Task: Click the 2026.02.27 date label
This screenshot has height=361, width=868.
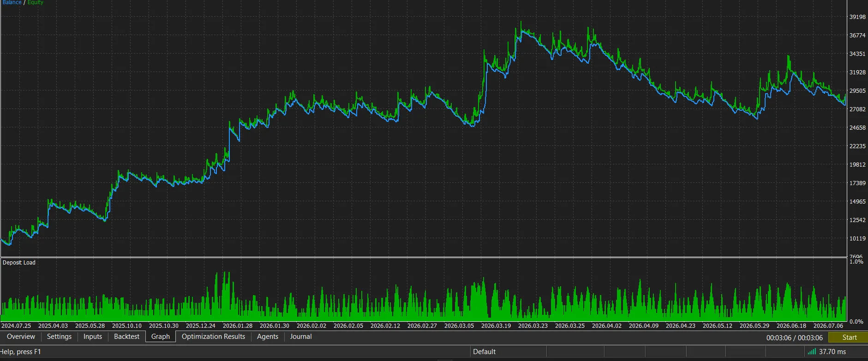Action: coord(422,326)
